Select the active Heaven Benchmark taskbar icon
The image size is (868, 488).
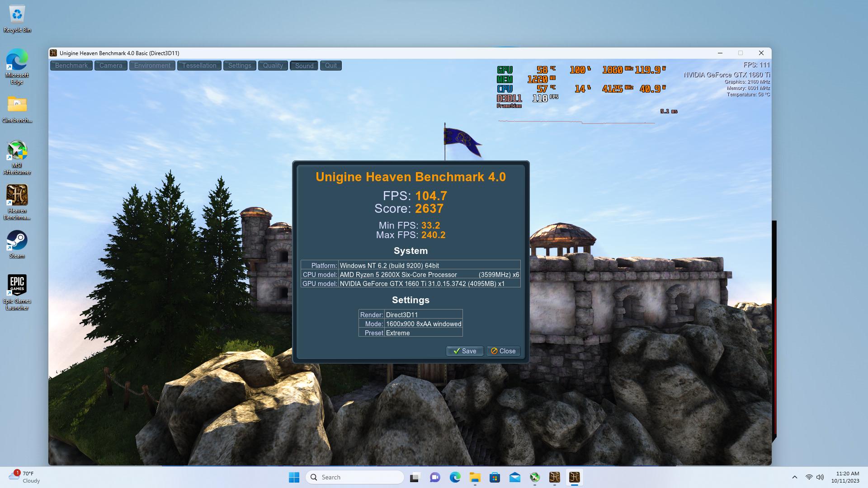pos(574,477)
